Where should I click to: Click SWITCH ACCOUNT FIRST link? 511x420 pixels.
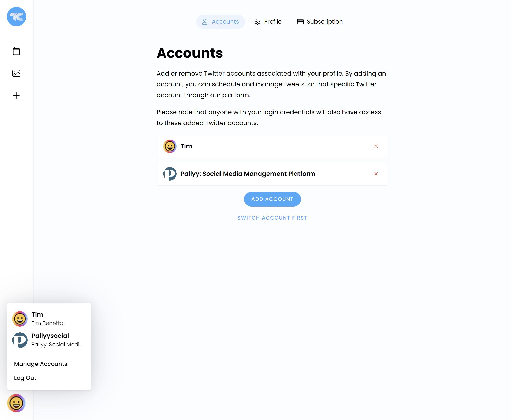point(272,218)
